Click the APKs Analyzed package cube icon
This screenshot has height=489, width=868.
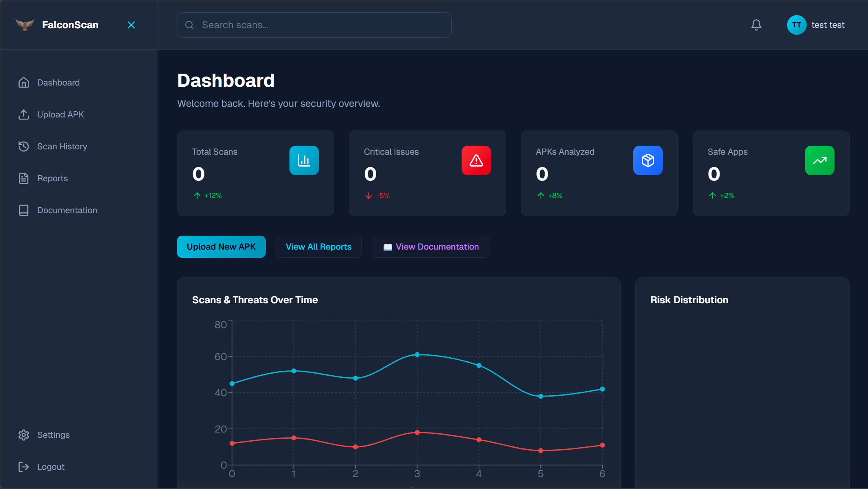pyautogui.click(x=648, y=160)
